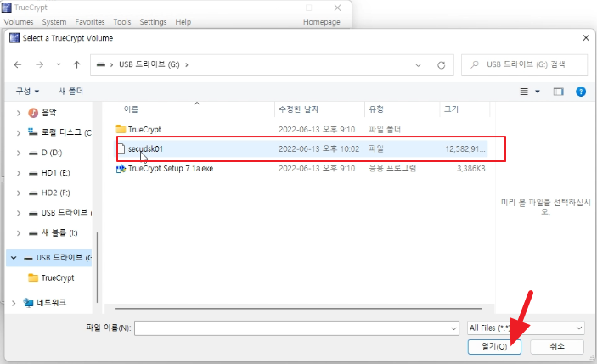
Task: Close the Select a TrueCrypt Volume dialog
Action: coord(586,38)
